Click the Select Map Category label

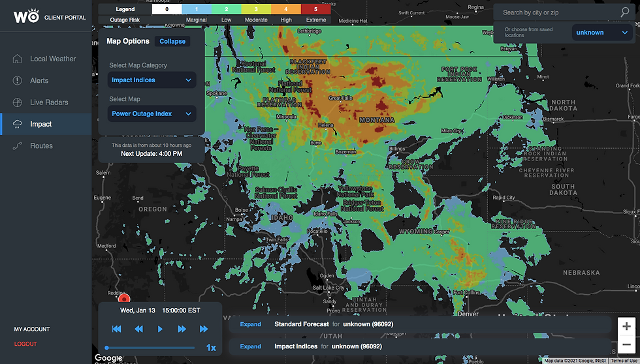[138, 65]
